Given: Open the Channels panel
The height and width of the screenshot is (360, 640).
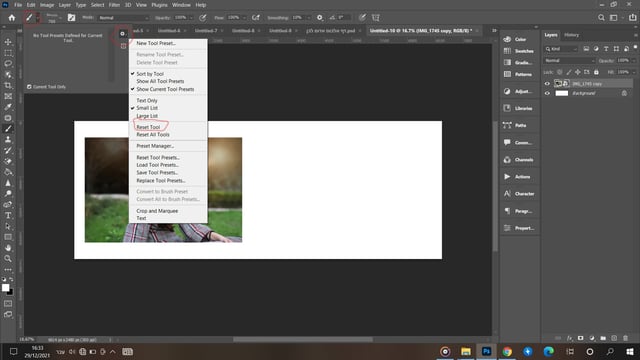Looking at the screenshot, I should 518,160.
